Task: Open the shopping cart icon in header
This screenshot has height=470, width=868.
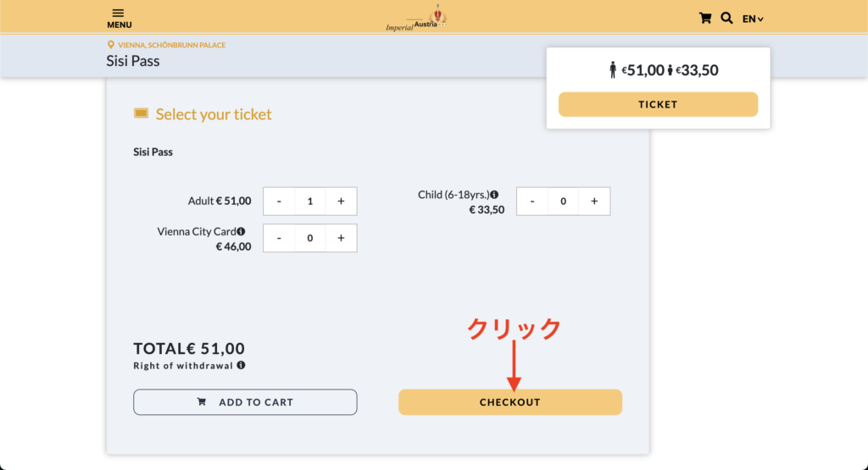Action: [704, 19]
